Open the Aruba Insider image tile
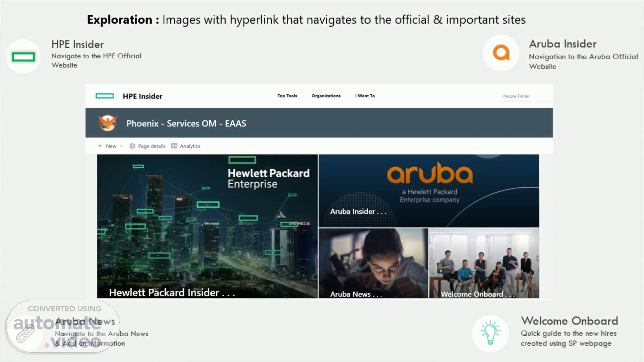This screenshot has width=644, height=362. coord(429,191)
